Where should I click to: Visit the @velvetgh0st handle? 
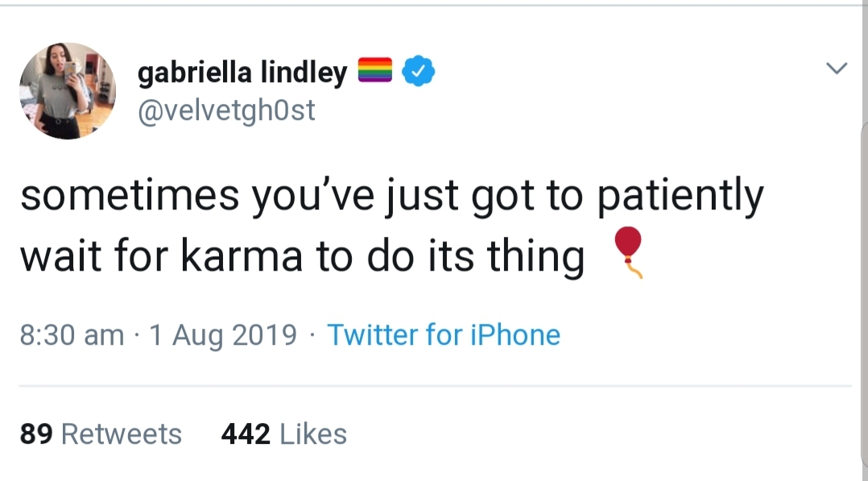(x=226, y=110)
